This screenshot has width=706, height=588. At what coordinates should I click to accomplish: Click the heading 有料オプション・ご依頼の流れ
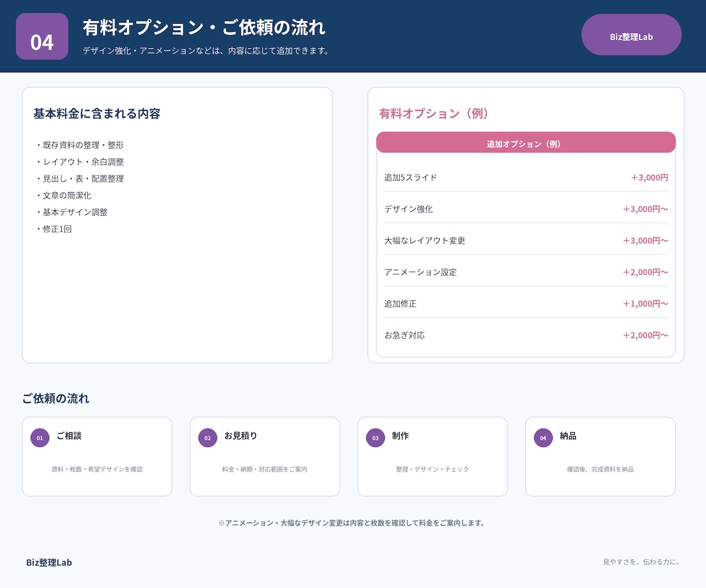pyautogui.click(x=204, y=27)
